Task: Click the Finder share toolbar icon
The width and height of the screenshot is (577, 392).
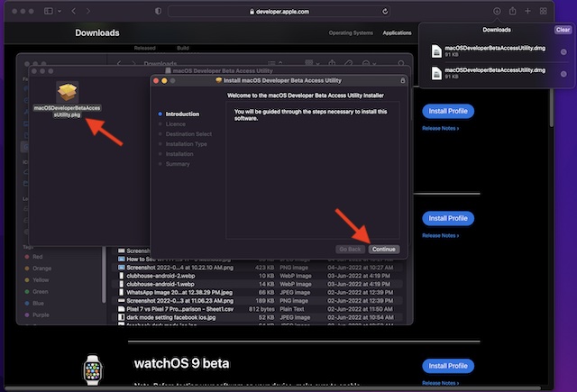Action: [x=332, y=63]
